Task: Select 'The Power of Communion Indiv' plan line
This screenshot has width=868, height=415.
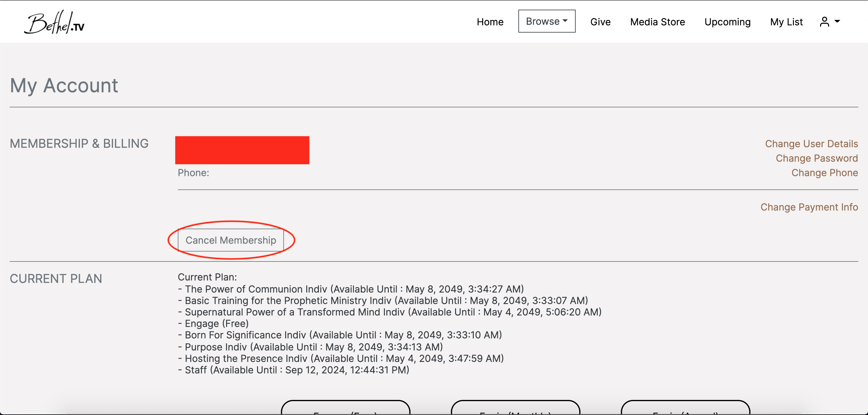Action: pyautogui.click(x=351, y=289)
